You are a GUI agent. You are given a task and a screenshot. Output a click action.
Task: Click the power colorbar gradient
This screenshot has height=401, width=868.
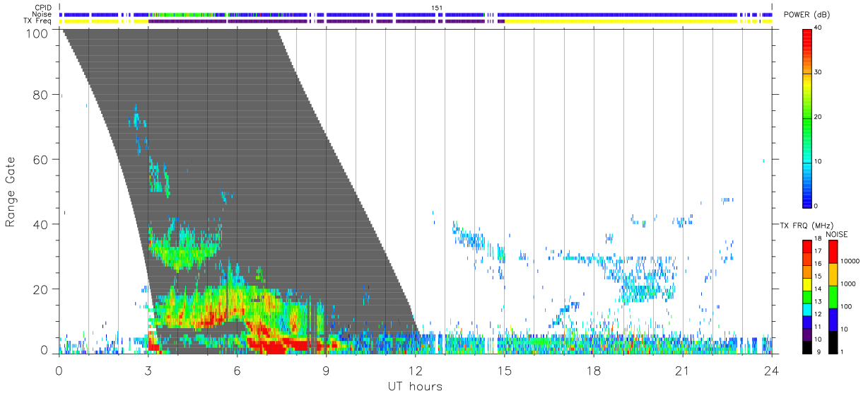(x=807, y=117)
